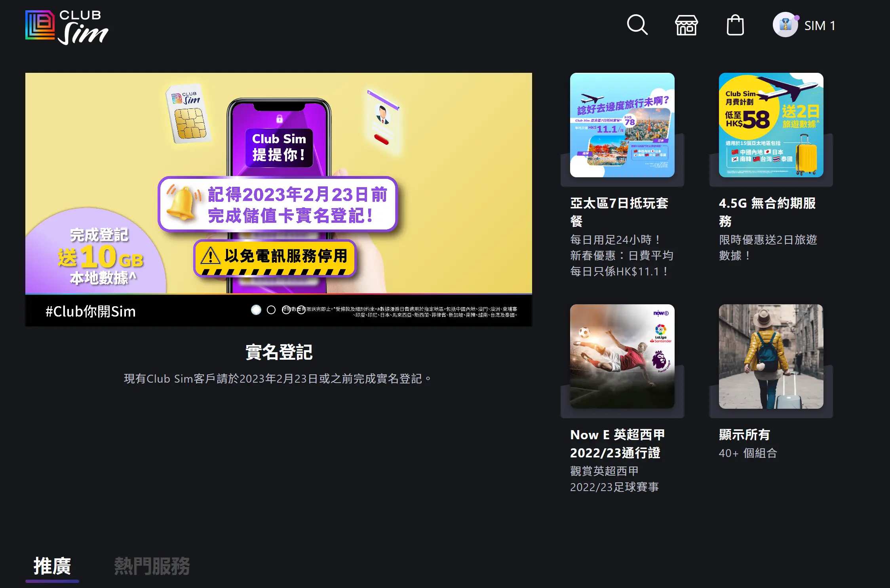The width and height of the screenshot is (890, 588).
Task: Select the 推廣 tab
Action: pyautogui.click(x=52, y=565)
